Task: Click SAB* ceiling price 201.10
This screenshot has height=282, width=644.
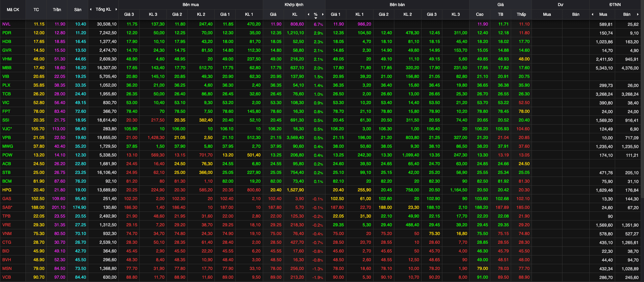Action: click(x=59, y=207)
